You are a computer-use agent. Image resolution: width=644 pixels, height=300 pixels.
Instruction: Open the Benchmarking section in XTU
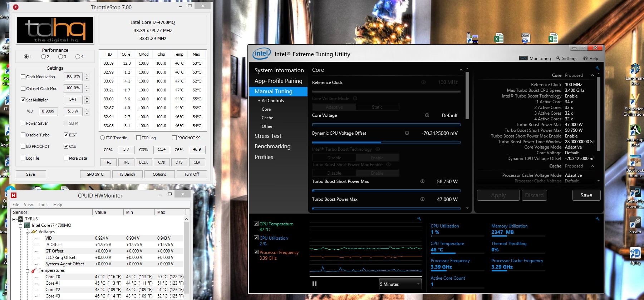pyautogui.click(x=272, y=146)
